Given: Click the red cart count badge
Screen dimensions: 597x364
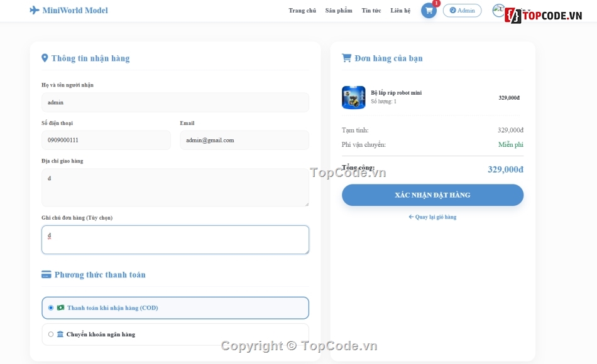Looking at the screenshot, I should pos(436,3).
